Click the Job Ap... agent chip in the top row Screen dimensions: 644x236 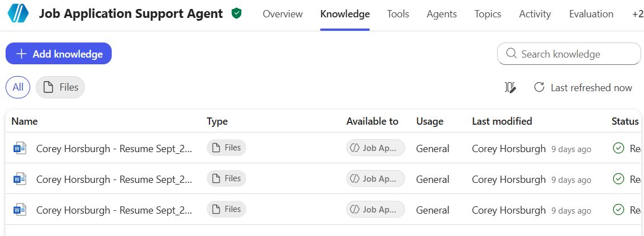coord(375,148)
